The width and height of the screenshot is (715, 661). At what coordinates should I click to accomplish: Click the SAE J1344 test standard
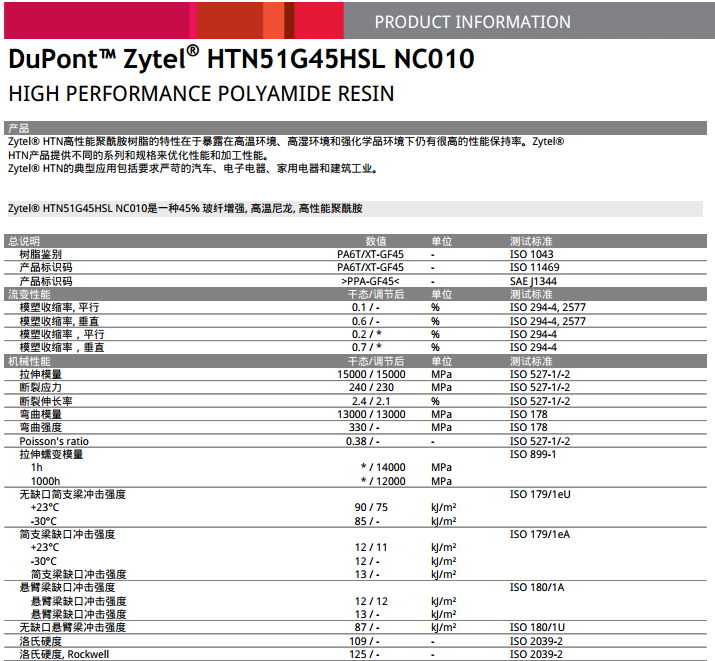pos(533,281)
